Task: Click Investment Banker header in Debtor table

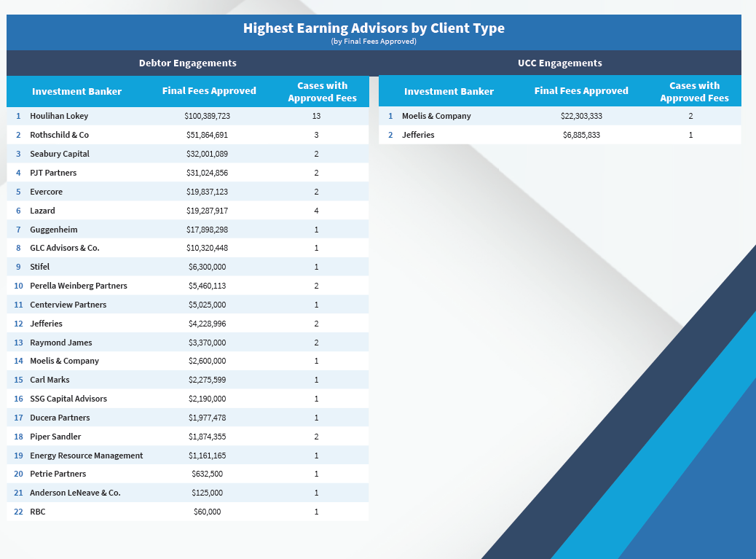Action: [76, 92]
